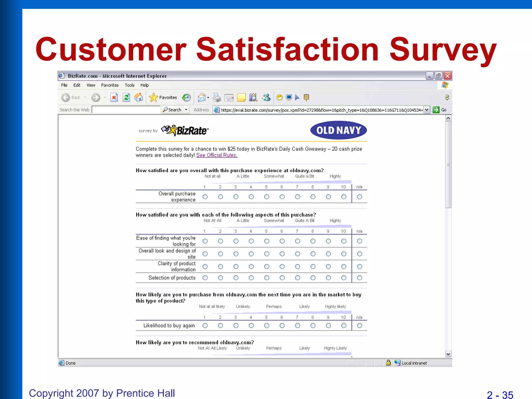
Task: Click the scrollbar up arrow
Action: [x=448, y=118]
